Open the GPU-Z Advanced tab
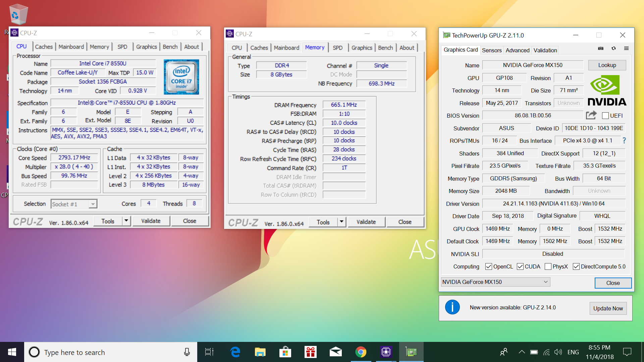The height and width of the screenshot is (362, 644). click(x=518, y=50)
